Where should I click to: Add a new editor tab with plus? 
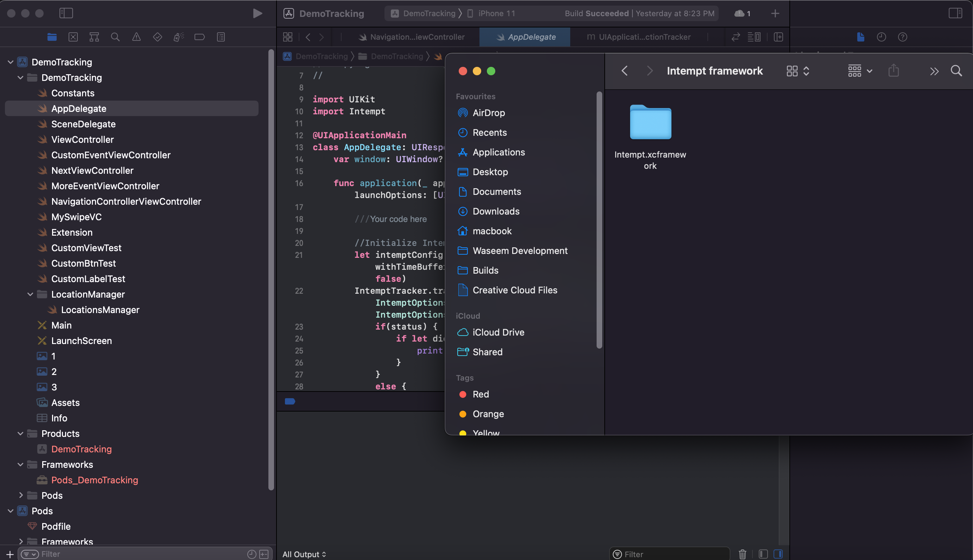[775, 13]
